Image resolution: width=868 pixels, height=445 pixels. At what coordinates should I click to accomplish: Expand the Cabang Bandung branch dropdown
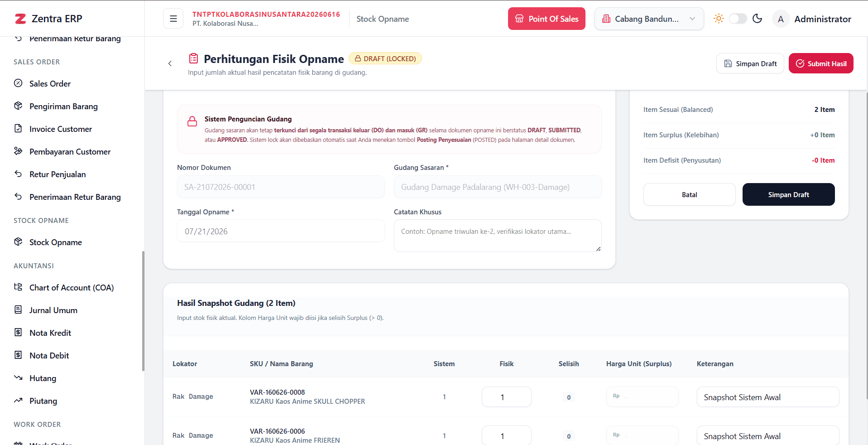[649, 19]
